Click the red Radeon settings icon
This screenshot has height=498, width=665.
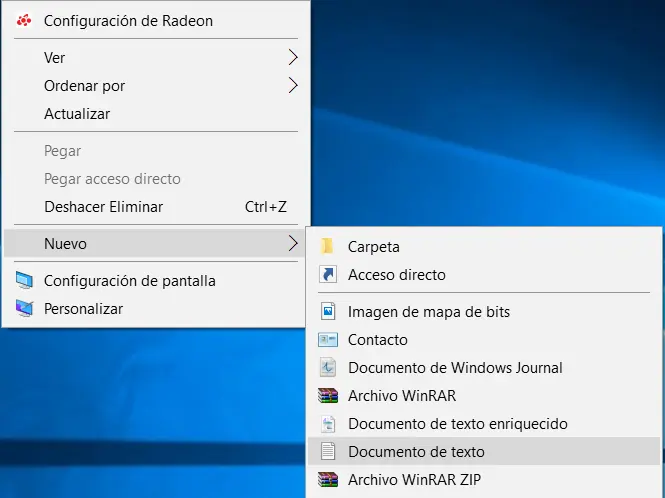tap(24, 20)
